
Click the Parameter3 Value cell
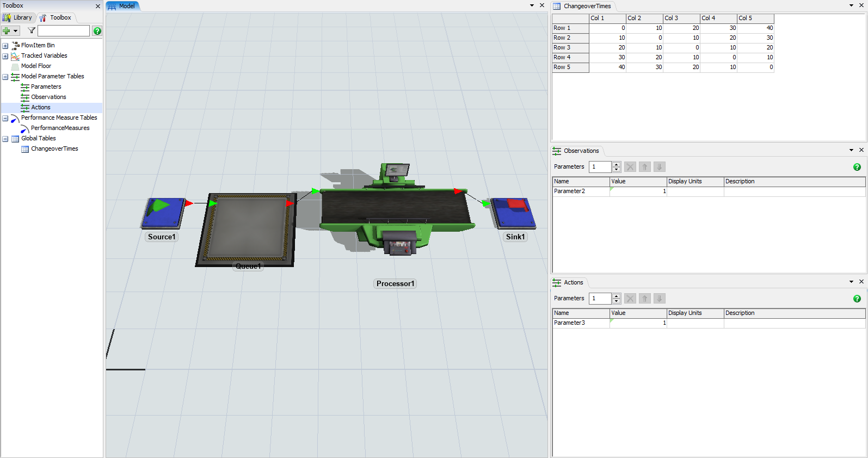(638, 323)
